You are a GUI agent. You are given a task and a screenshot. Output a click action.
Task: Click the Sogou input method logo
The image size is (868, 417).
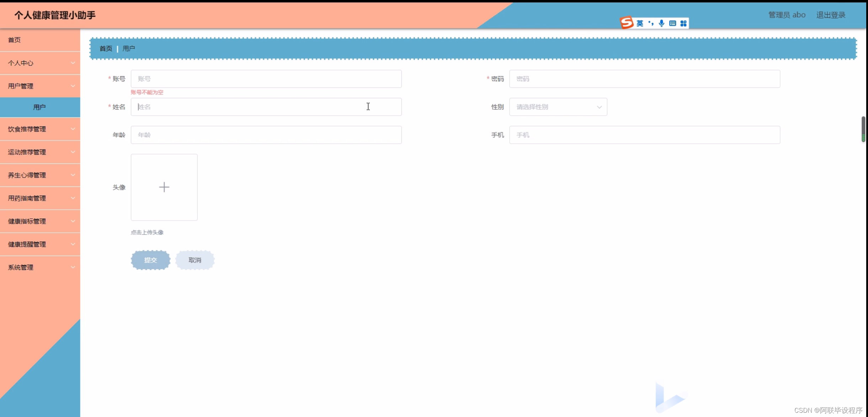[x=627, y=23]
